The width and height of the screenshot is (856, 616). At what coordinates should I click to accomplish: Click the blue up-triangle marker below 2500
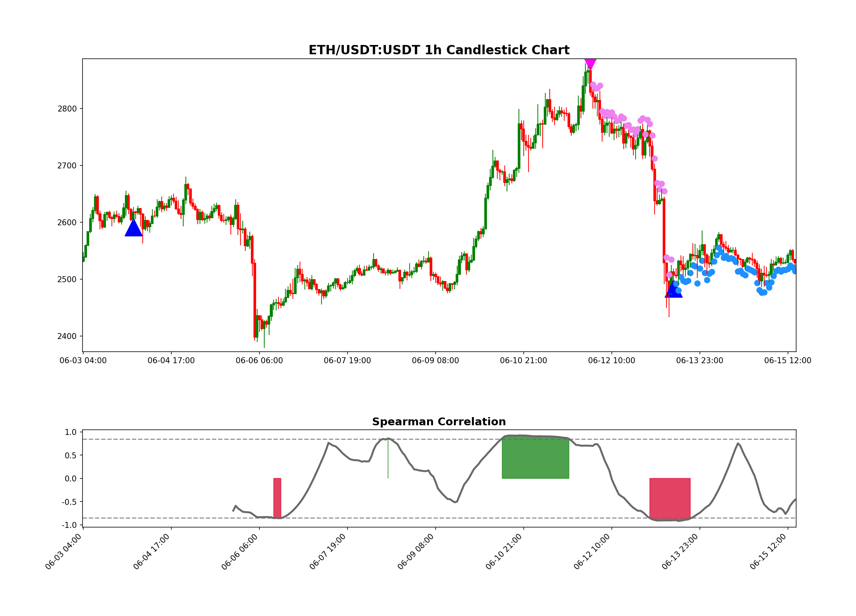[x=674, y=290]
